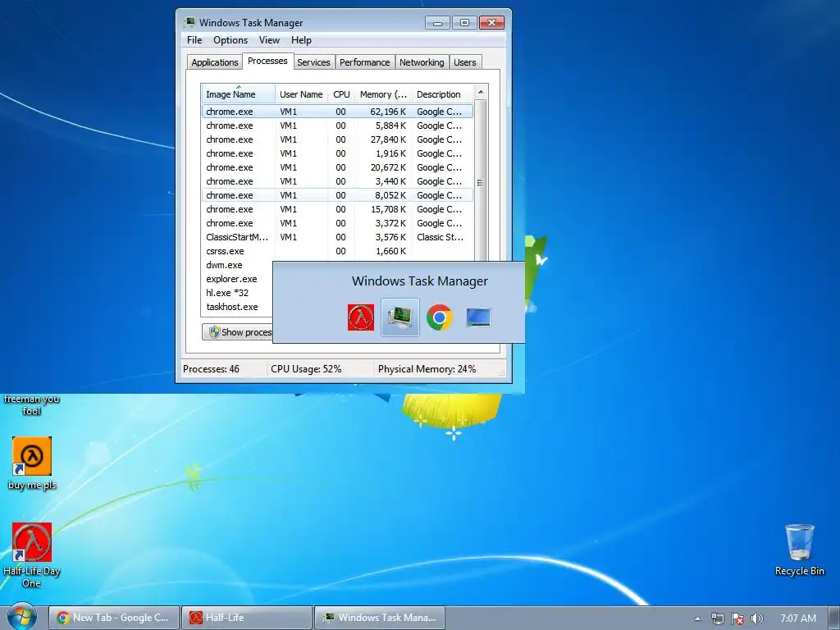Viewport: 840px width, 630px height.
Task: Click Windows Task Manager taskbar button
Action: [x=380, y=618]
